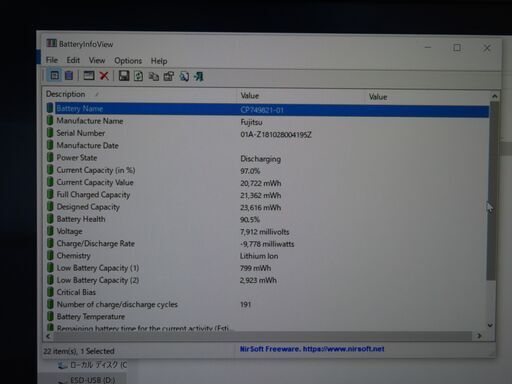Open the NirSoft Freeware website link
Screen dimensions: 512x384
312,349
